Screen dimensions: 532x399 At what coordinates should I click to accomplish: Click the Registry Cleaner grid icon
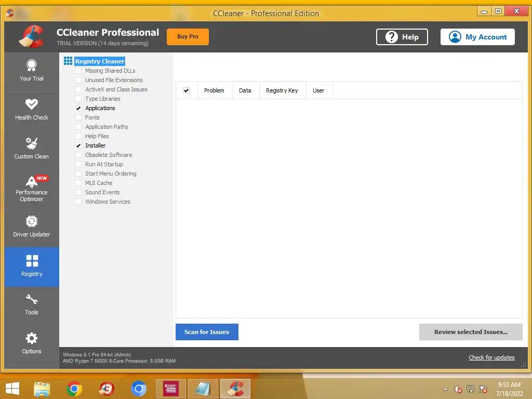pyautogui.click(x=68, y=61)
